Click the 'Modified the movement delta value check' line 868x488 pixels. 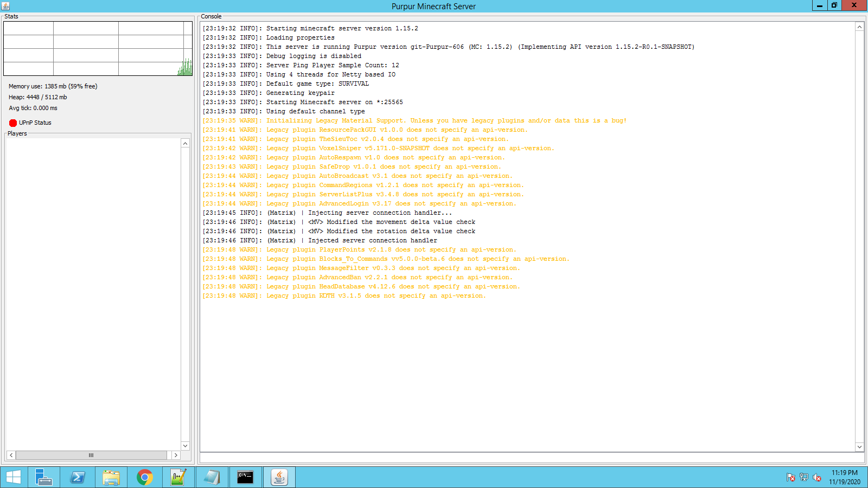point(339,222)
